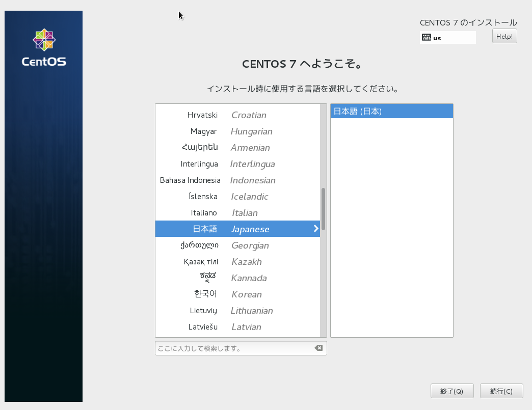Click the 続行(C) continue button
532x410 pixels.
click(501, 391)
